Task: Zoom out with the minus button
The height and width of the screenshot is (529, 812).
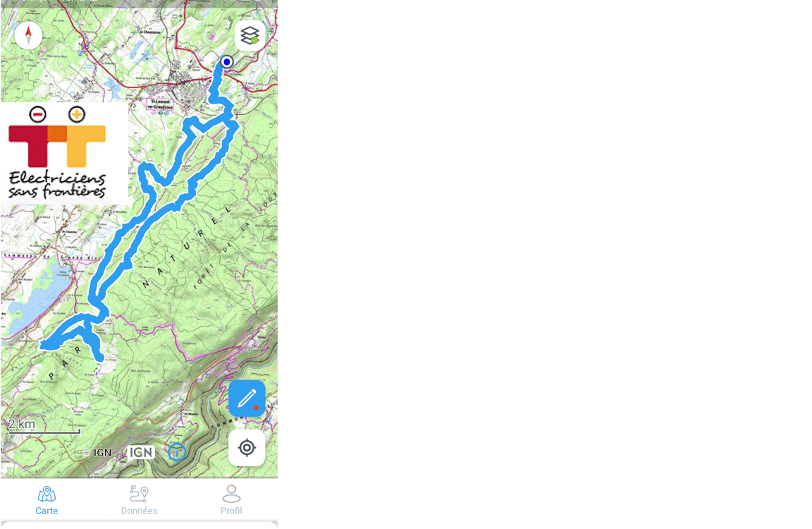Action: pos(38,114)
